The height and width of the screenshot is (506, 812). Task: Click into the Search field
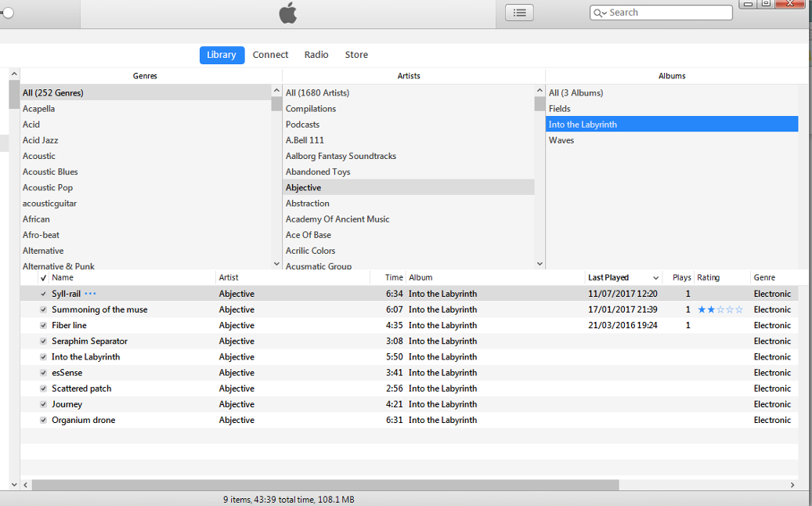(662, 13)
